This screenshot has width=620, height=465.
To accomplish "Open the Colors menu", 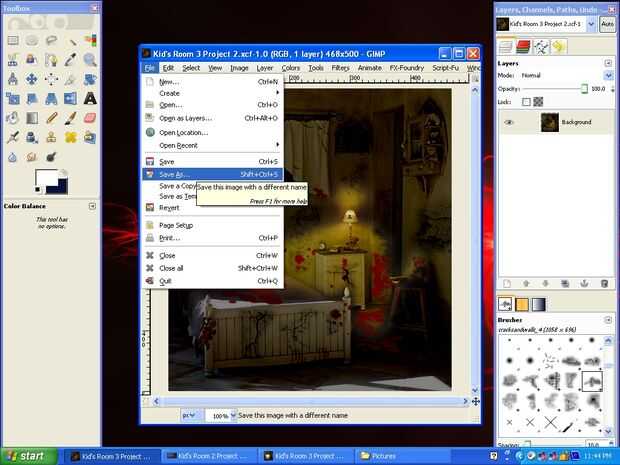I will tap(291, 68).
